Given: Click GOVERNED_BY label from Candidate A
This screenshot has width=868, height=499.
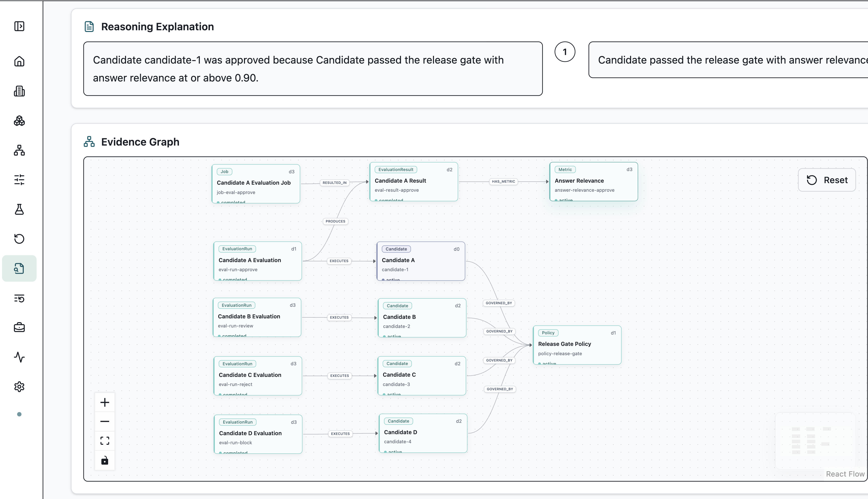Looking at the screenshot, I should (x=499, y=303).
